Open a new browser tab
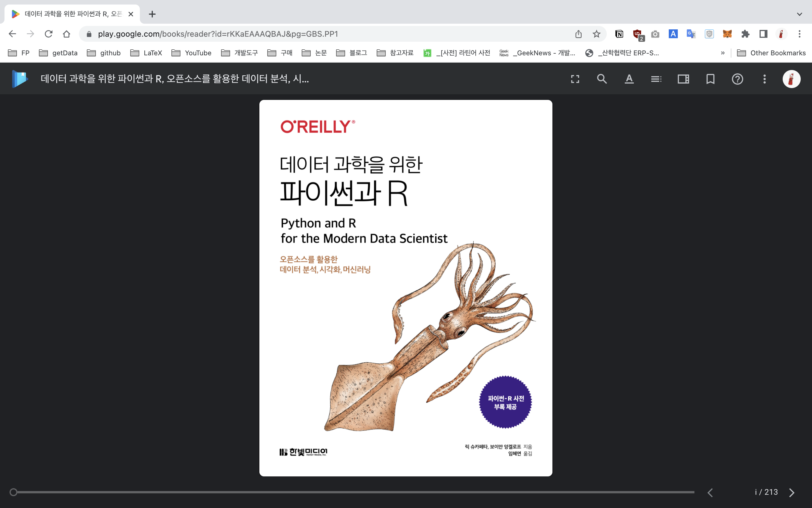Screen dimensions: 812x508 click(152, 14)
